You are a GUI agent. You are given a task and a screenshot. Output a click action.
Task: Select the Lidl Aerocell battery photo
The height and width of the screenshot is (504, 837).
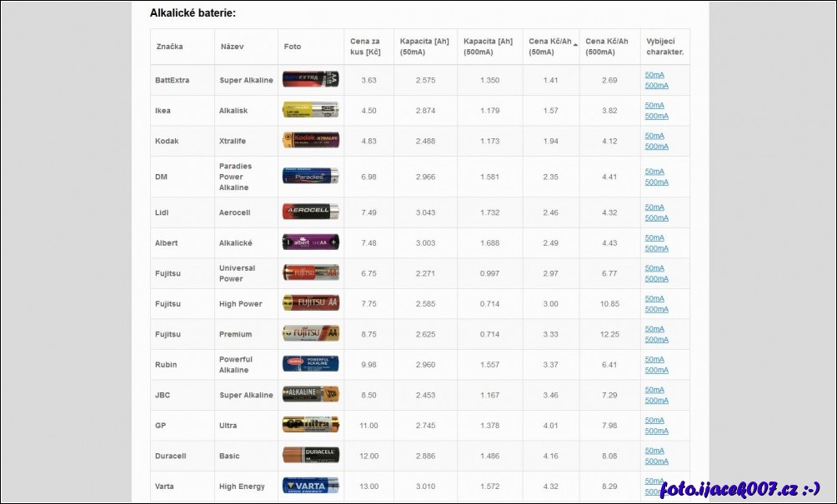310,212
